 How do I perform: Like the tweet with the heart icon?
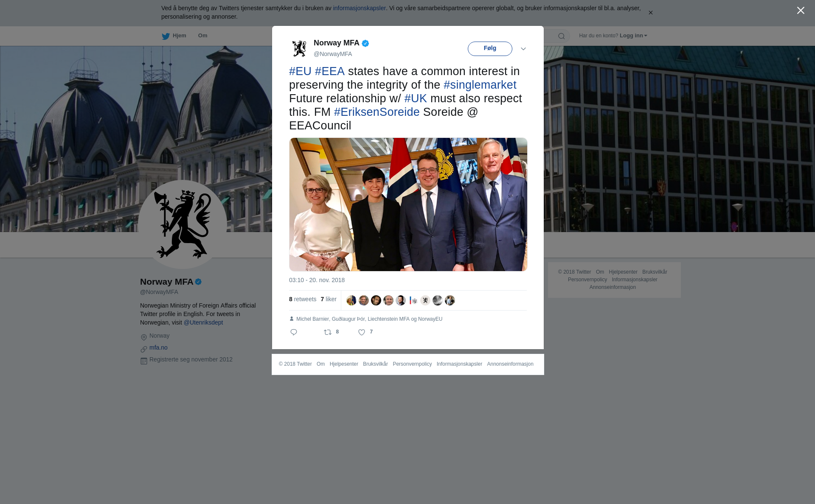pyautogui.click(x=362, y=332)
